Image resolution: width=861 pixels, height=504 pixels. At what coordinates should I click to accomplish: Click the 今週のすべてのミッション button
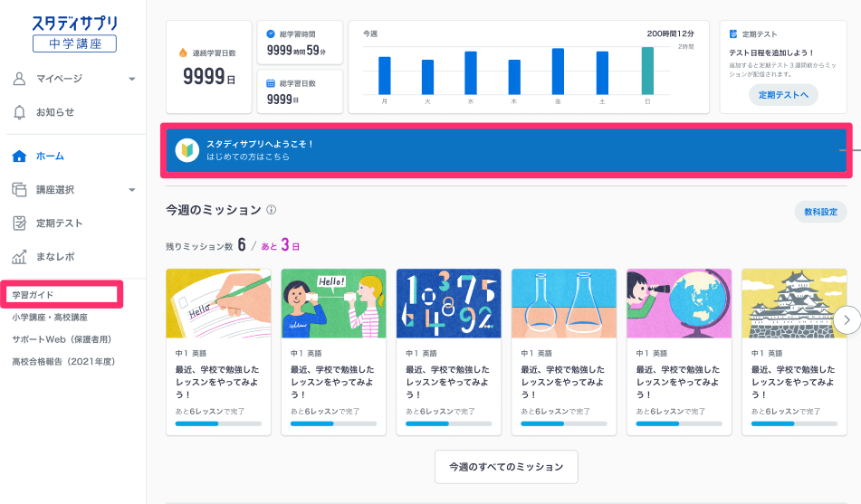point(506,467)
